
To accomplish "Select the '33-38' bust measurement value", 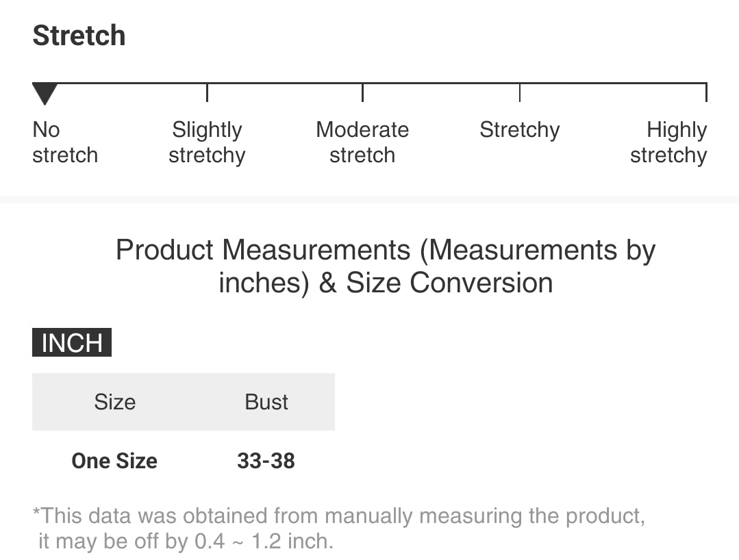I will click(266, 461).
